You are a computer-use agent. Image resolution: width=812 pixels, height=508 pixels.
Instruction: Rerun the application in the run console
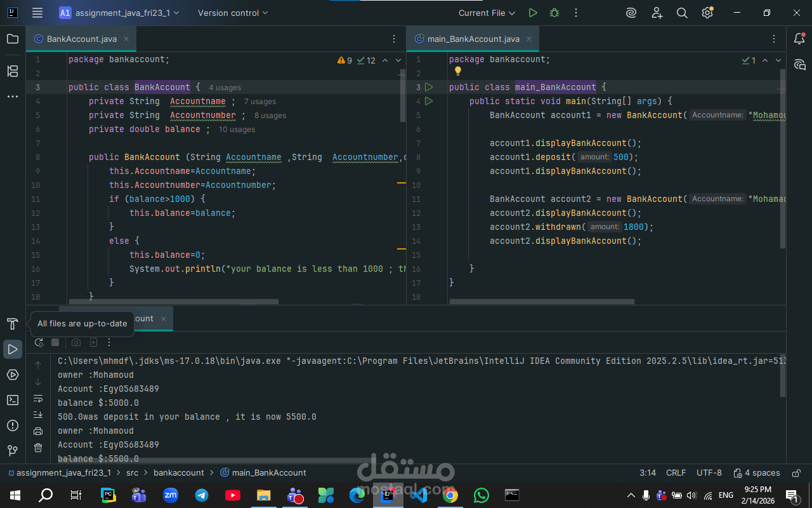[38, 342]
